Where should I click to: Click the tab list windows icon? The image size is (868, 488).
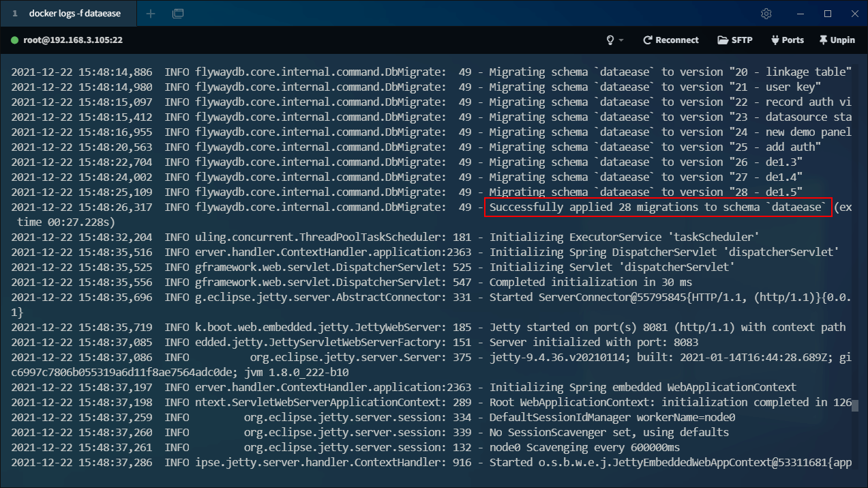[x=178, y=14]
